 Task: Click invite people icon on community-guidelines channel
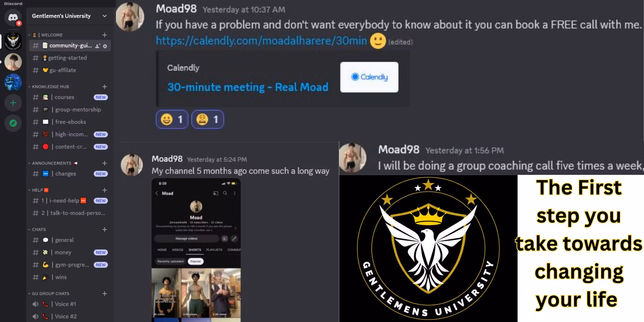98,46
